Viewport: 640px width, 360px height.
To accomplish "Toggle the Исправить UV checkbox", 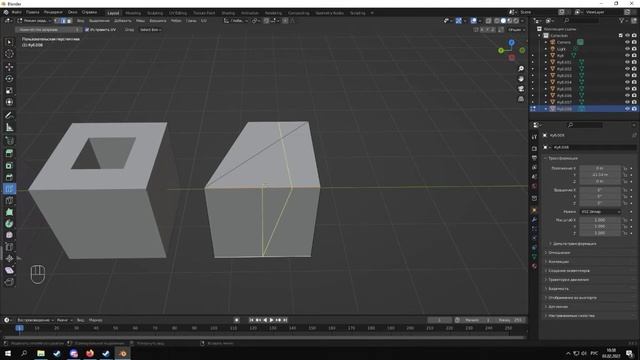I will point(87,30).
